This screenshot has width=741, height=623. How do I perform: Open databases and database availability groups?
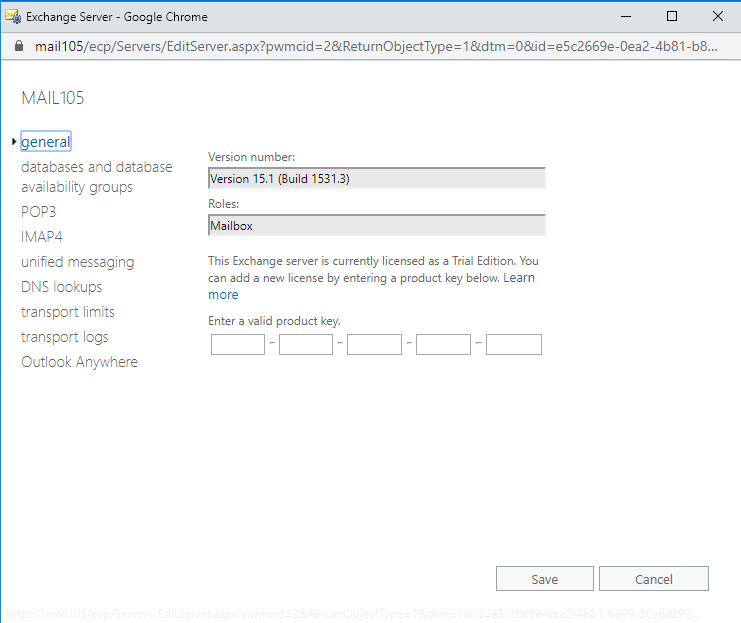point(96,177)
